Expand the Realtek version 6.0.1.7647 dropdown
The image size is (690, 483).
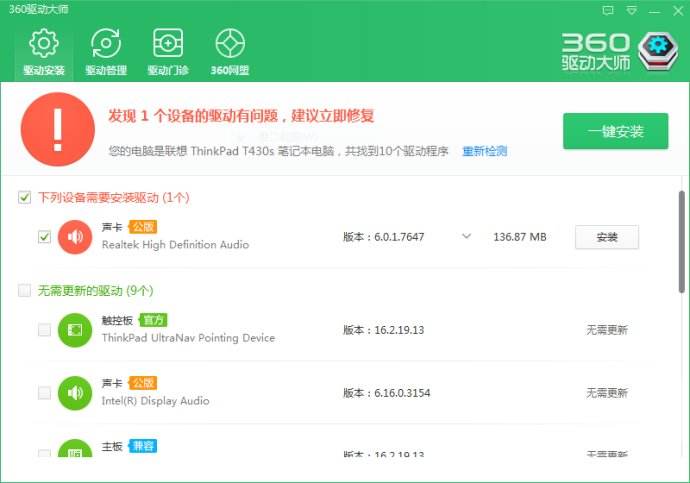click(x=466, y=237)
